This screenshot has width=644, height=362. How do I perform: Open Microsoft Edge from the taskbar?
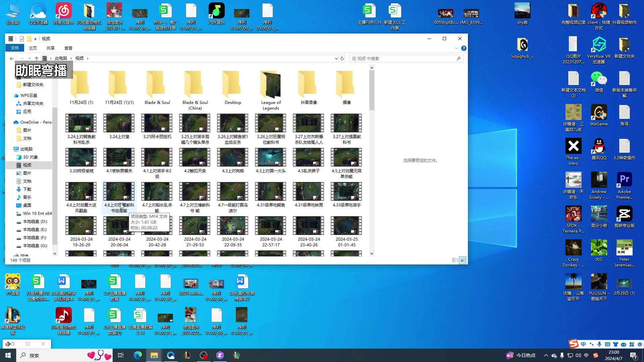coord(138,355)
